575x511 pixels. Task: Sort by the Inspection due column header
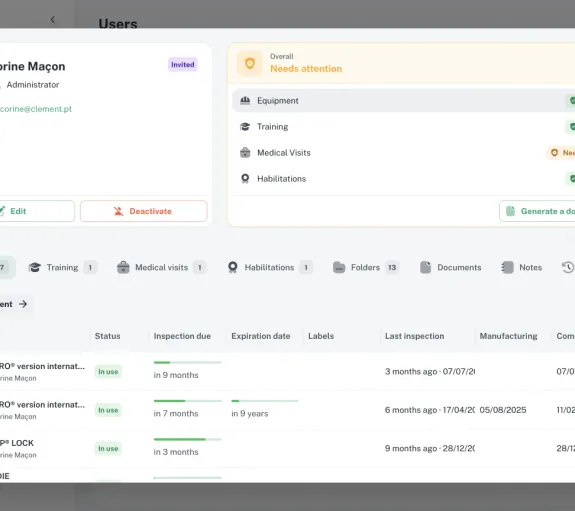point(182,336)
